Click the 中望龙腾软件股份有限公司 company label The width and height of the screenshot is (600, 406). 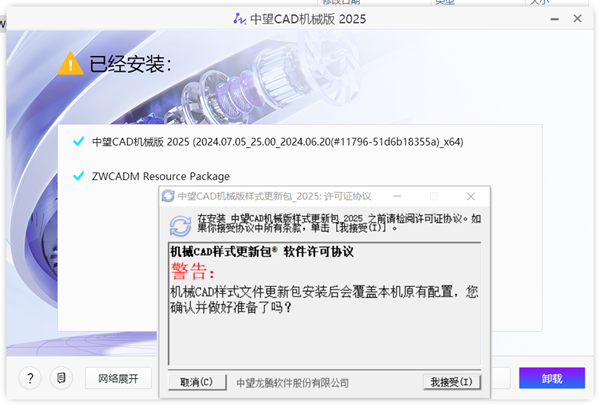(293, 383)
